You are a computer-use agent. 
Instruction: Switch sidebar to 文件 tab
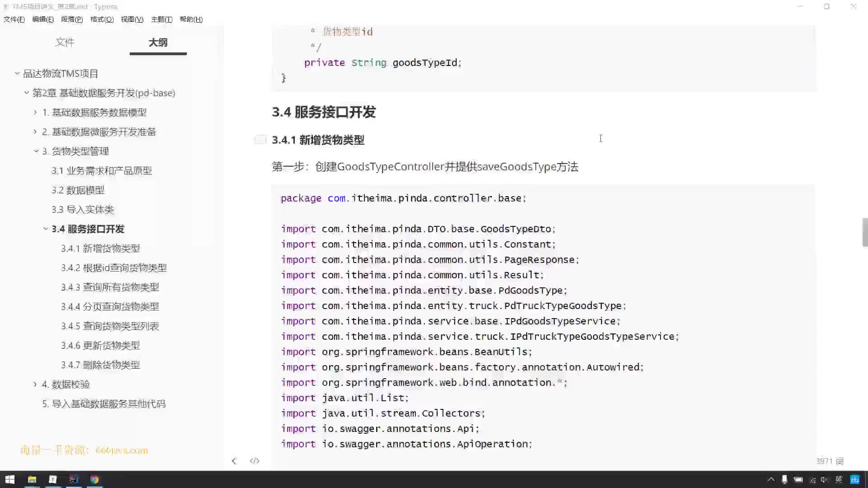click(65, 42)
